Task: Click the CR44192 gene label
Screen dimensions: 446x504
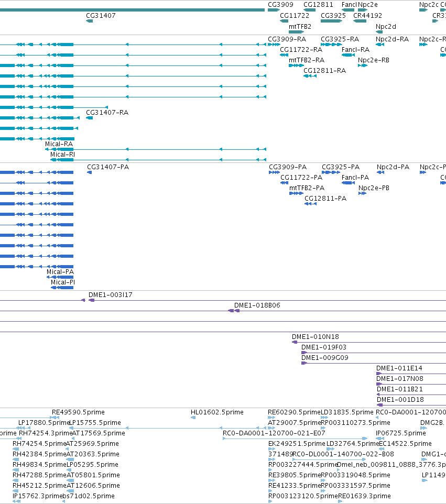Action: (x=367, y=15)
